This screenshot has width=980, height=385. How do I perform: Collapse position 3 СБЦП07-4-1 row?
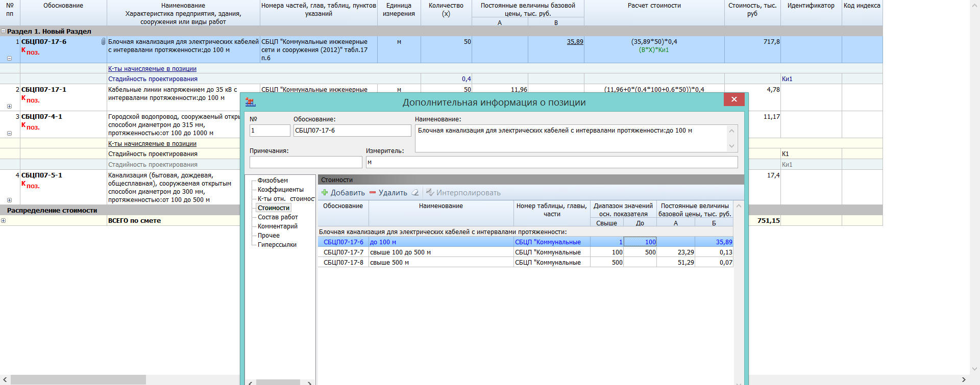point(9,134)
